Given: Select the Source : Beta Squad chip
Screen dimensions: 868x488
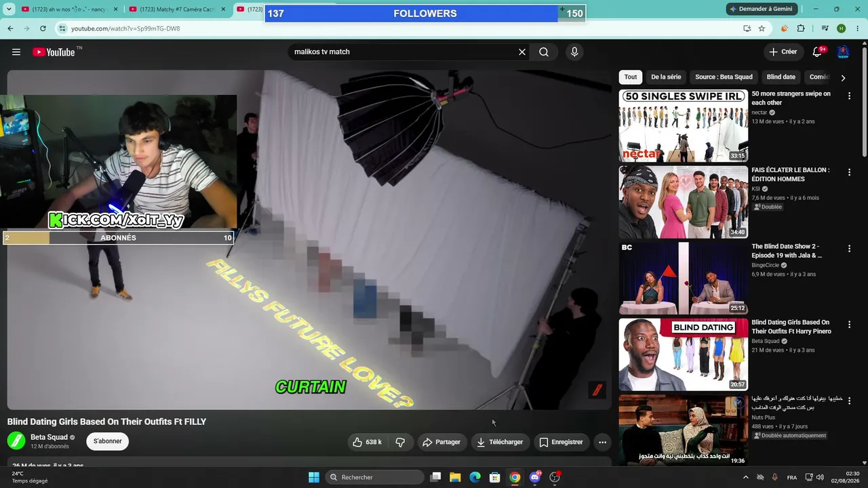Looking at the screenshot, I should pos(724,77).
